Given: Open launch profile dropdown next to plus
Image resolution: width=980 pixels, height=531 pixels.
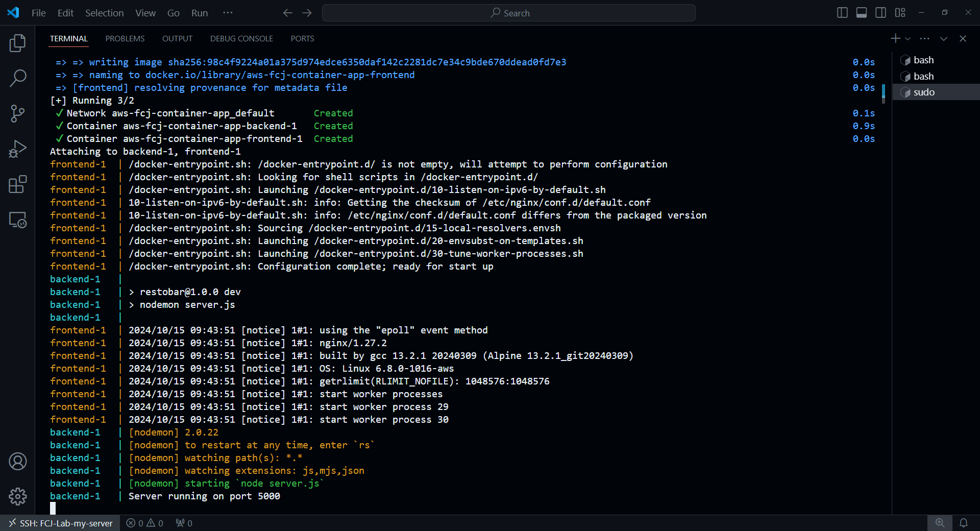Looking at the screenshot, I should 908,39.
